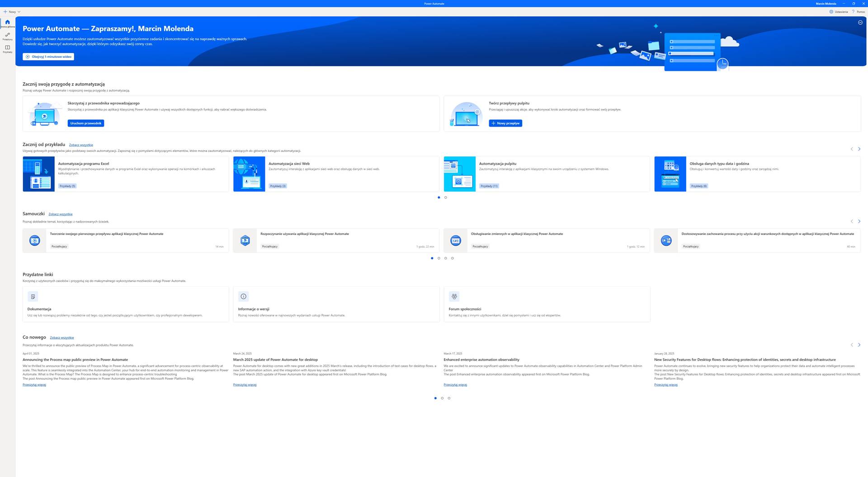
Task: Select second page dot under examples carousel
Action: coord(445,198)
